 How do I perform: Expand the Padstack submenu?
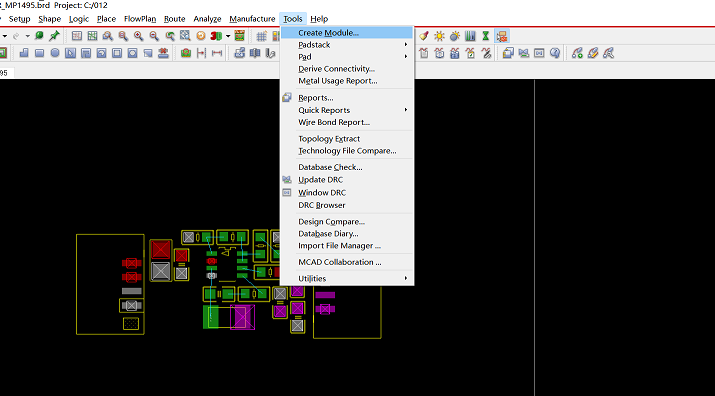coord(347,45)
